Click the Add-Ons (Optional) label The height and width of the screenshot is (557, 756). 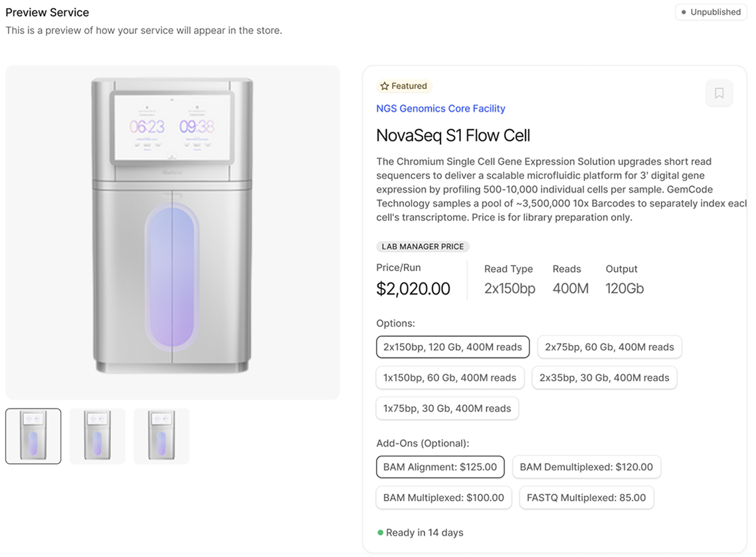click(x=423, y=443)
